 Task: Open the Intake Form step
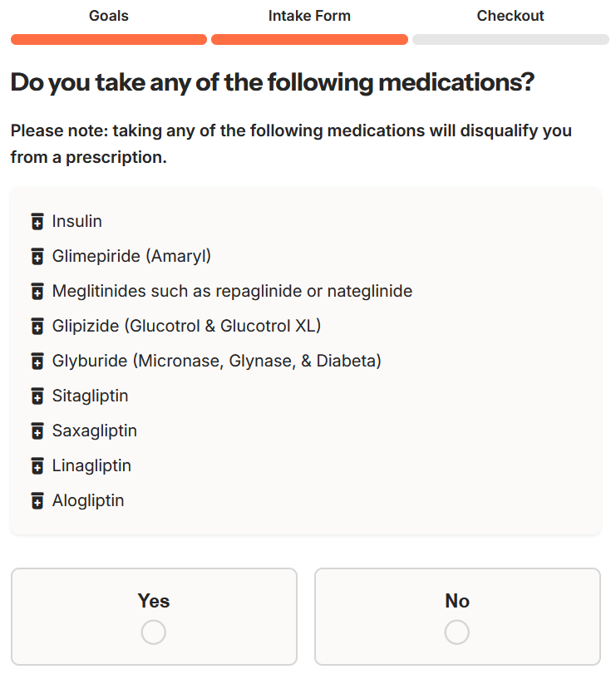pyautogui.click(x=309, y=16)
